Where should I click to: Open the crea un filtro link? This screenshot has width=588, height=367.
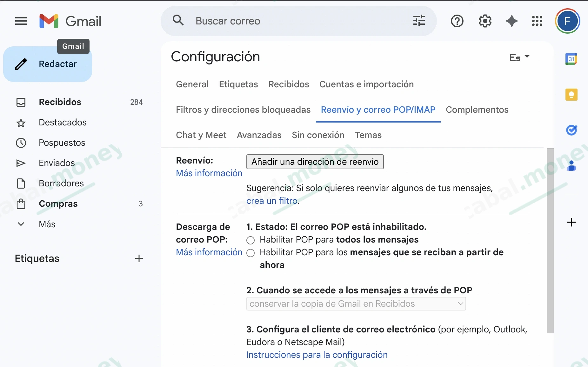pyautogui.click(x=272, y=201)
